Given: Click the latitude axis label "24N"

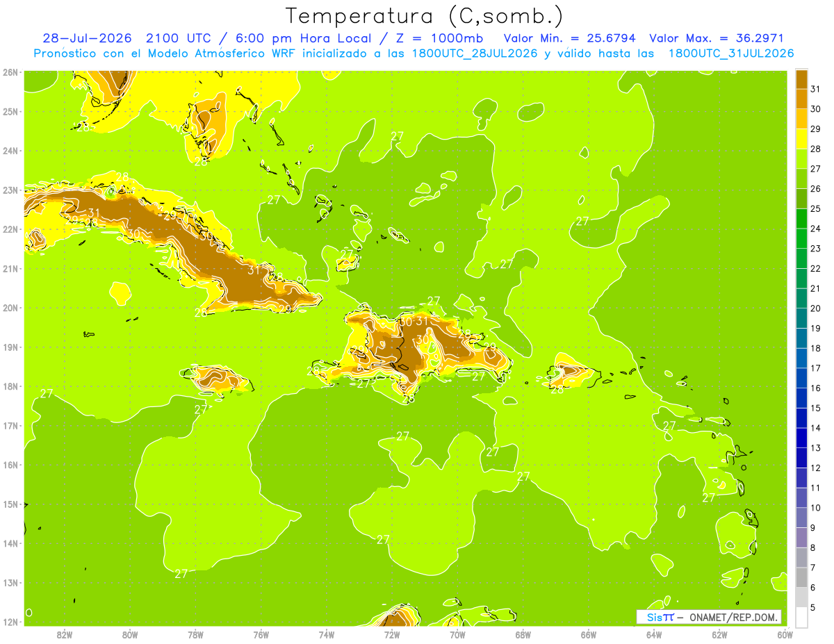Looking at the screenshot, I should (x=10, y=151).
